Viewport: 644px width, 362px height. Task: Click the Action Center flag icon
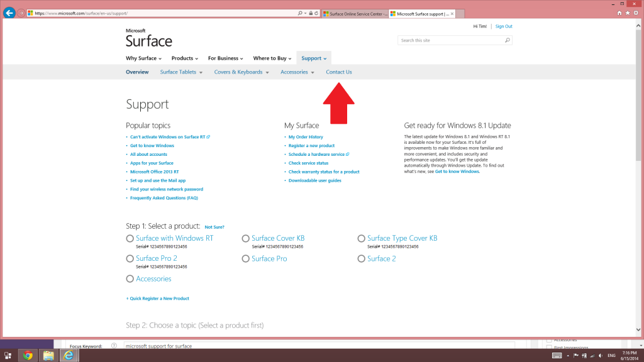tap(576, 356)
